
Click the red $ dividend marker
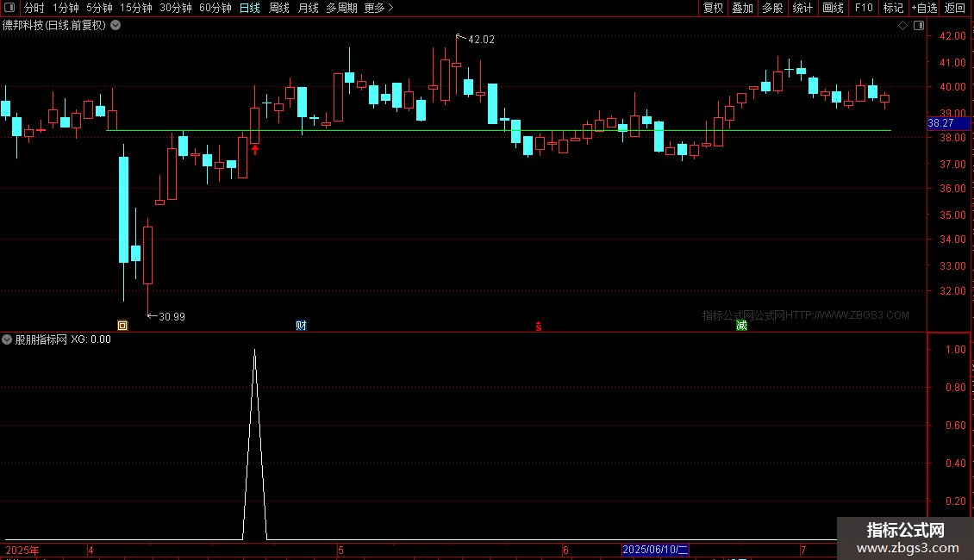click(x=539, y=327)
